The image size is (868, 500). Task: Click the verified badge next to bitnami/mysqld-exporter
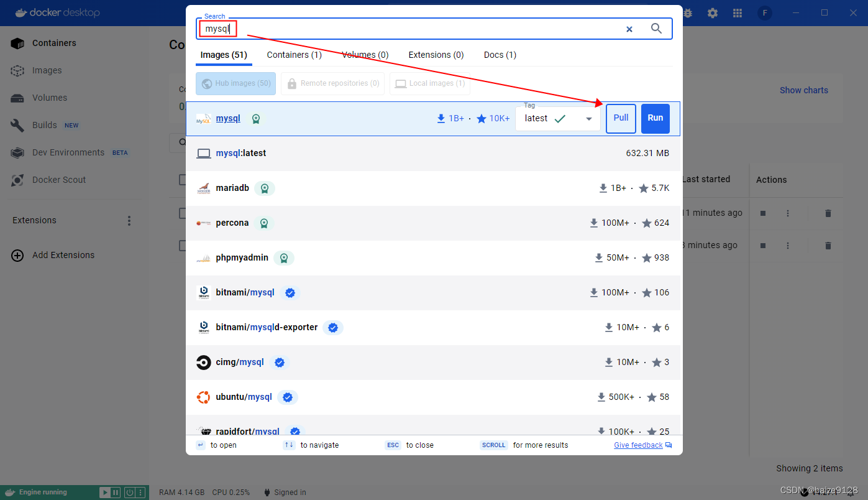333,328
